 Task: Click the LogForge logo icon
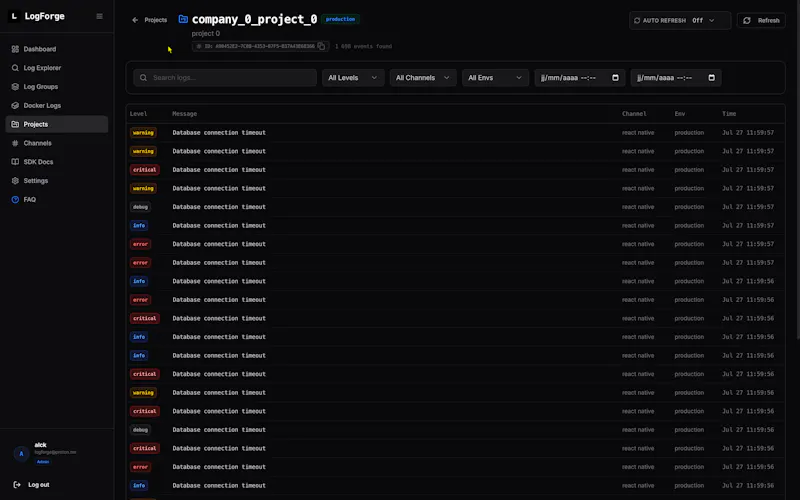coord(14,16)
